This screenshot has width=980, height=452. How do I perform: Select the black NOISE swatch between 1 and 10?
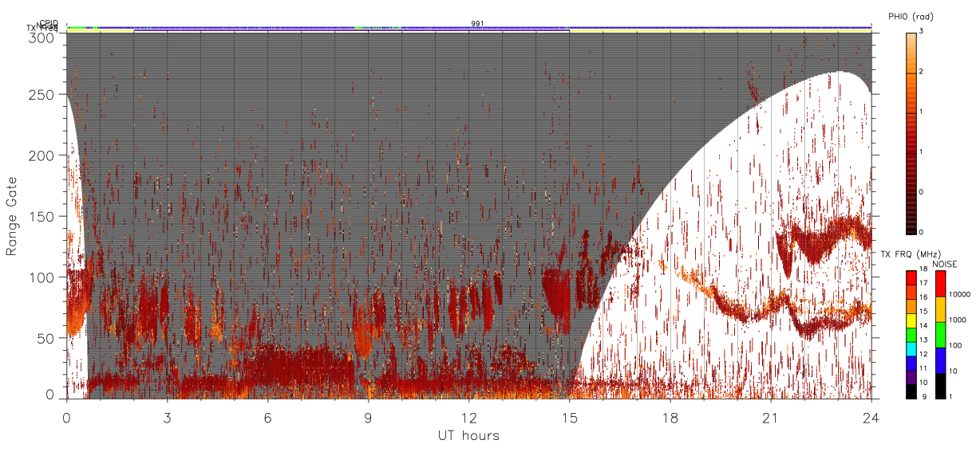941,386
